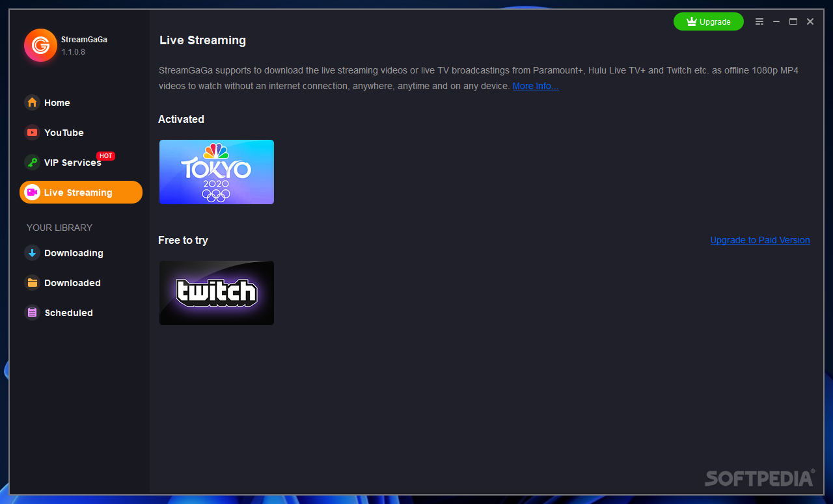The width and height of the screenshot is (833, 504).
Task: Open VIP Services label
Action: coord(72,163)
